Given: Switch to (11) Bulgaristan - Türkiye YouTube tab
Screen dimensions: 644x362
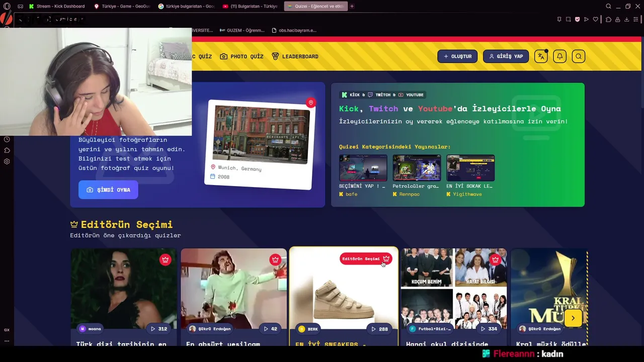Looking at the screenshot, I should pos(251,6).
